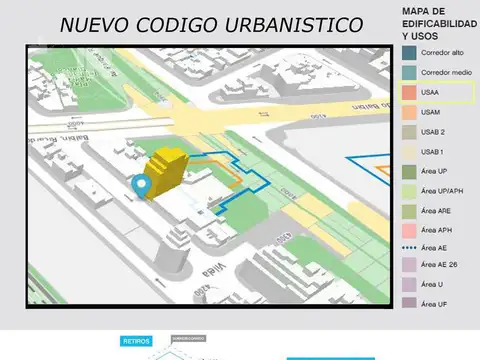Select the USAB 2 color swatch
The width and height of the screenshot is (480, 360).
point(409,132)
